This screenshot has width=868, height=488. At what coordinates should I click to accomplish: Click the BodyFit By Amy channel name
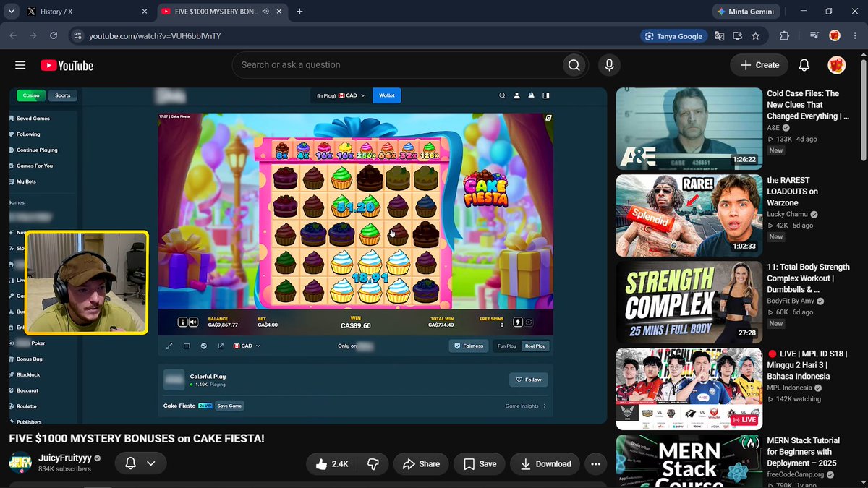coord(792,301)
